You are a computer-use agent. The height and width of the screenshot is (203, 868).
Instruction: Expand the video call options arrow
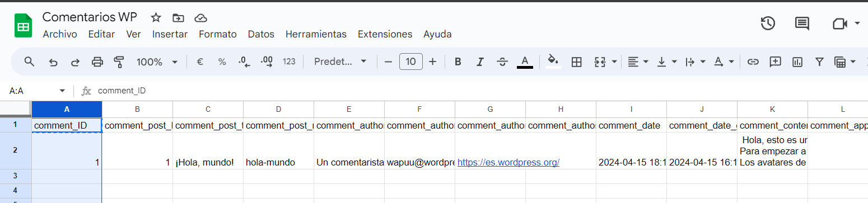[x=857, y=23]
